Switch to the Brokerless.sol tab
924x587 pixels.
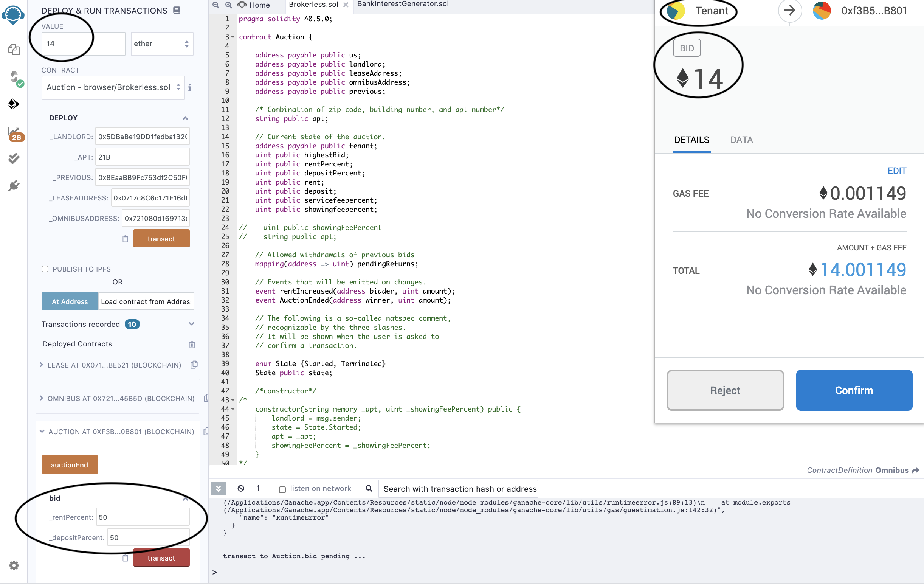(x=313, y=5)
